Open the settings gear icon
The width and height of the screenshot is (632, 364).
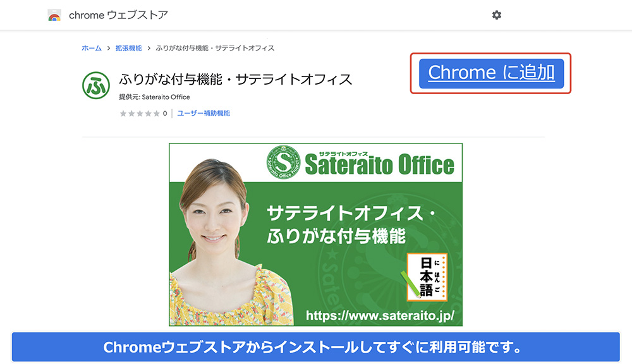coord(497,15)
